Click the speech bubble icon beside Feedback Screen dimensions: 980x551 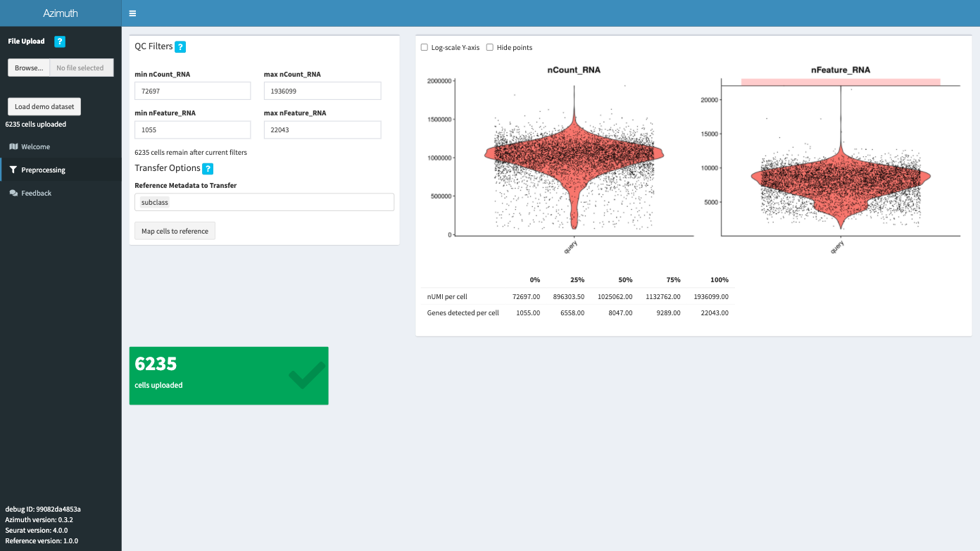click(x=13, y=193)
